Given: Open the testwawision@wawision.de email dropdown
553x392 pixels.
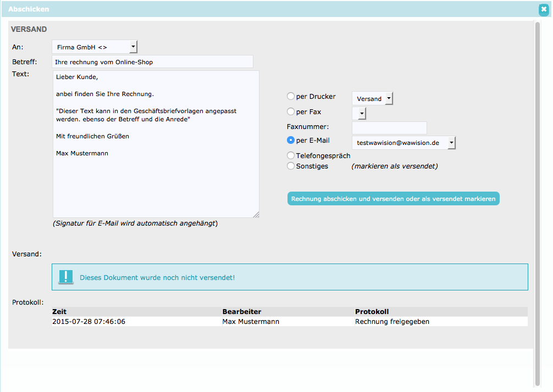Looking at the screenshot, I should tap(404, 143).
